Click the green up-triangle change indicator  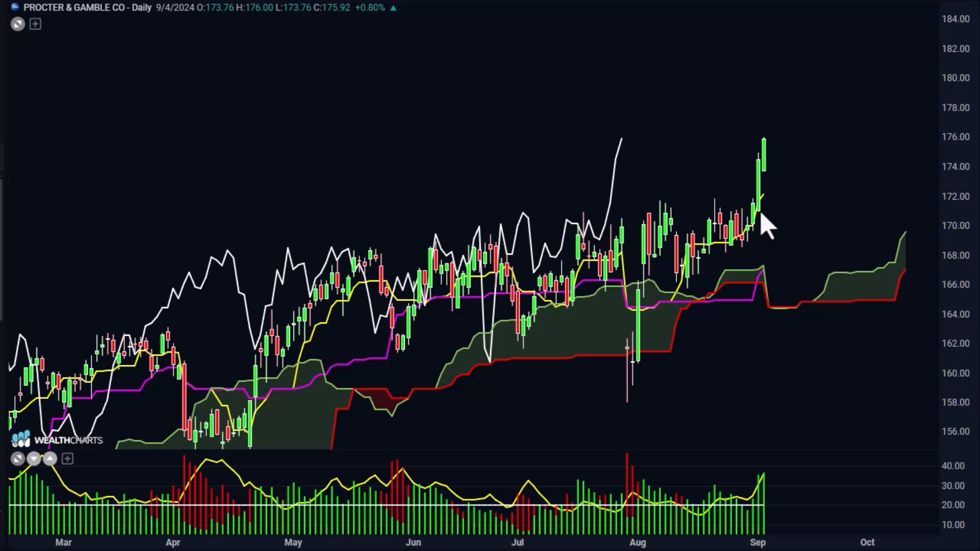point(393,8)
